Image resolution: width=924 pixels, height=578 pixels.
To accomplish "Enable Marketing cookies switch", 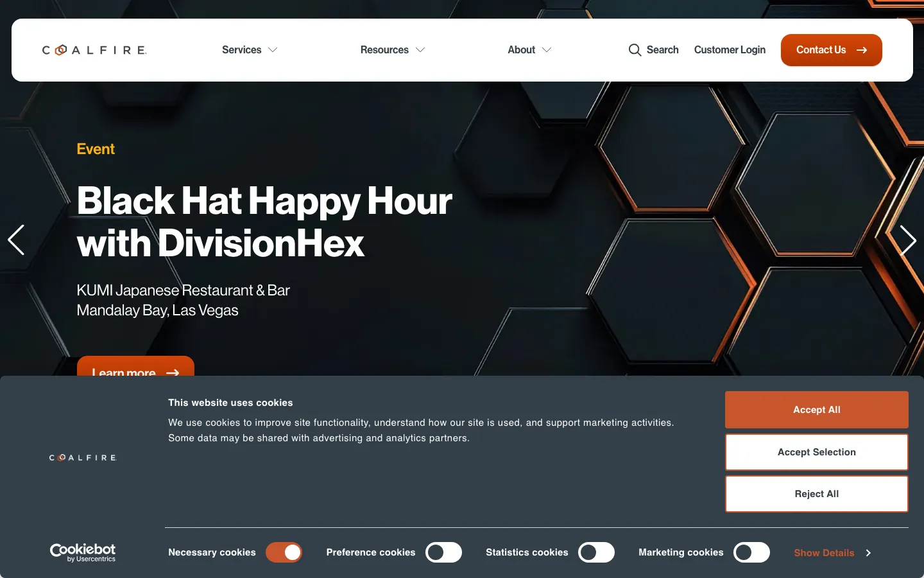I will (x=751, y=552).
